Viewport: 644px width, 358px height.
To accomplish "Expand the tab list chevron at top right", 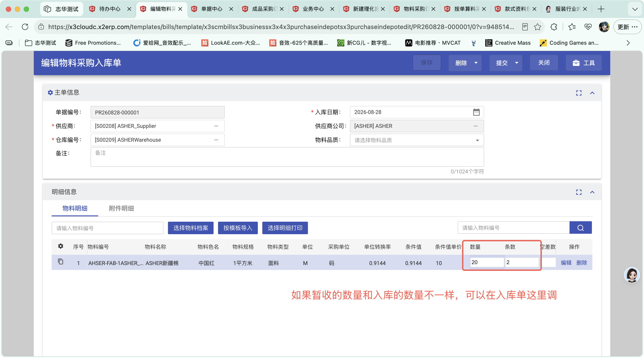I will [x=635, y=9].
